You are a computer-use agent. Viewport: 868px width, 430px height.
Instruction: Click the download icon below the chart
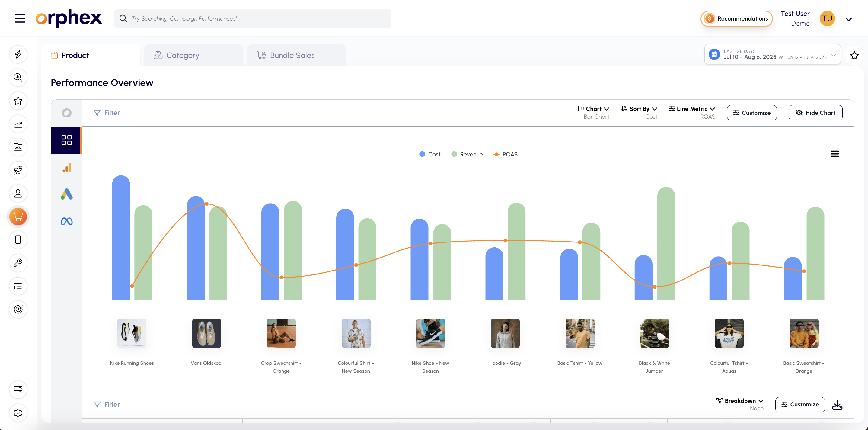(x=837, y=405)
